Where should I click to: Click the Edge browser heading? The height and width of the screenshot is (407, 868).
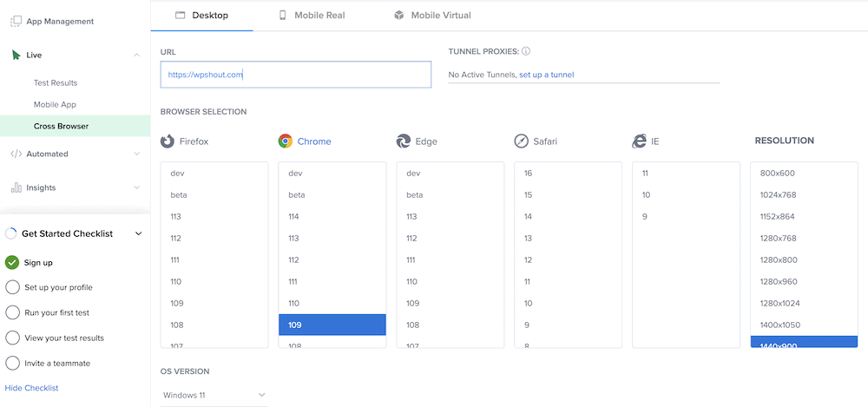[426, 141]
